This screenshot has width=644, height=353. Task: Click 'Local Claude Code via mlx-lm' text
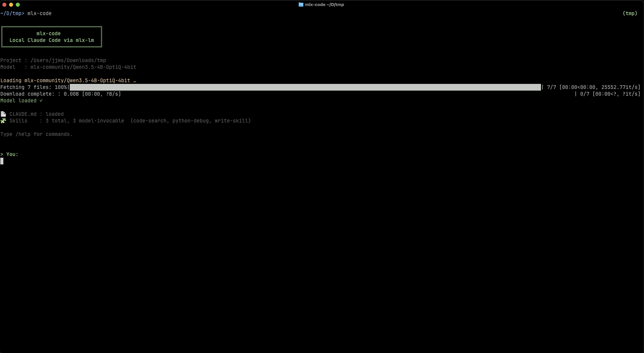click(x=52, y=40)
